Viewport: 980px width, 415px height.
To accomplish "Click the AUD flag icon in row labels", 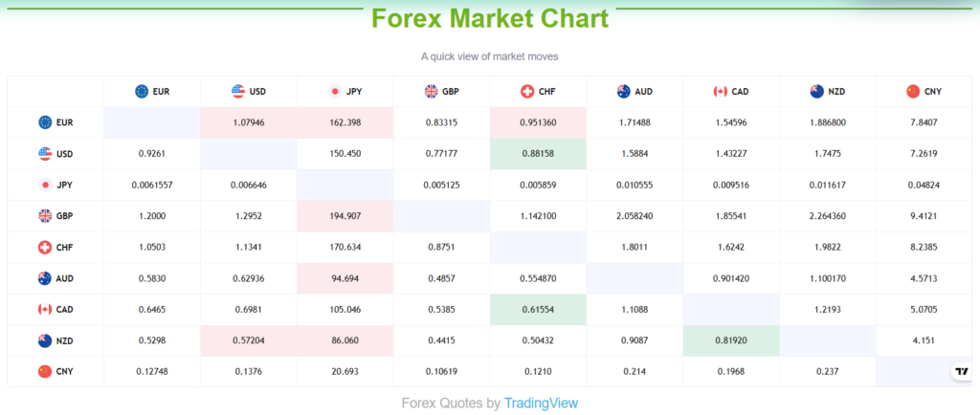I will (x=45, y=278).
